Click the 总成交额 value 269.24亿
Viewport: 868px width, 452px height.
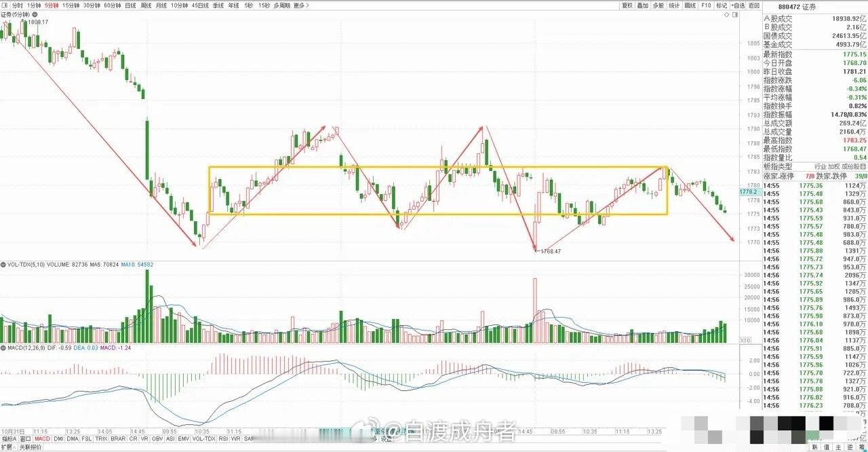coord(854,124)
